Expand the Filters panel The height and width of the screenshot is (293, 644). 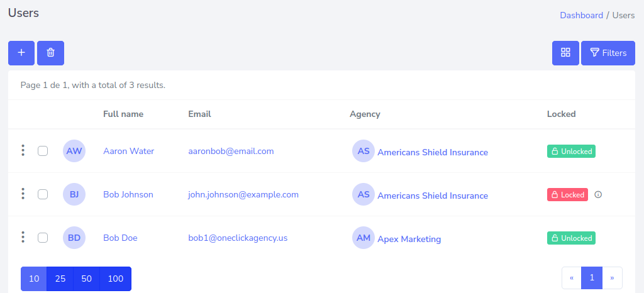pyautogui.click(x=608, y=53)
